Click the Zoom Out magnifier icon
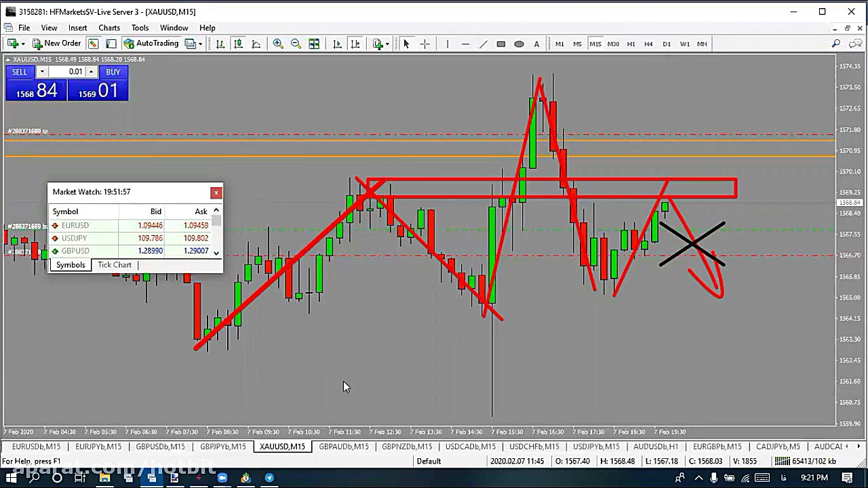Screen dimensions: 868x488 click(296, 44)
